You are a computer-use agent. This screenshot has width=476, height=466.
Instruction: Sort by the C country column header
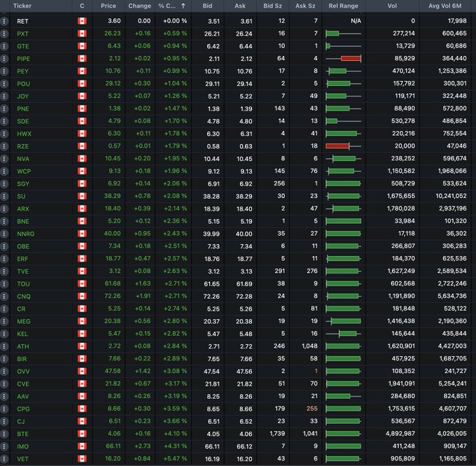(82, 6)
